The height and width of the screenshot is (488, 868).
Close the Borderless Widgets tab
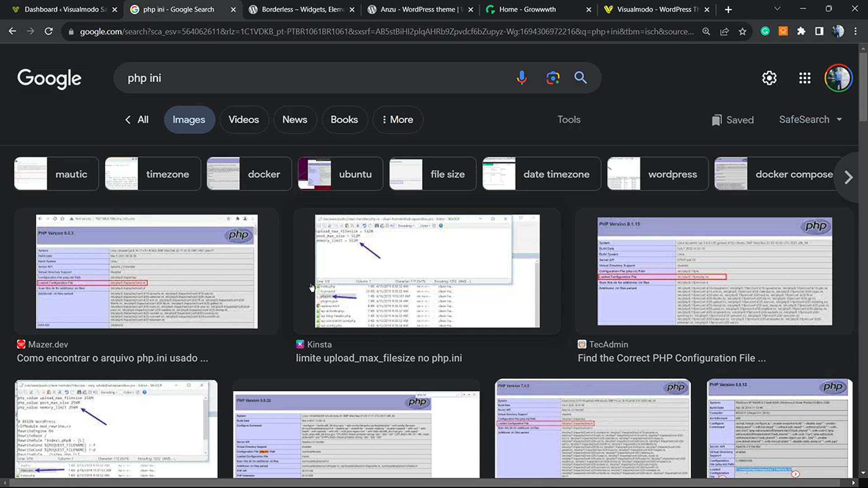click(x=352, y=9)
